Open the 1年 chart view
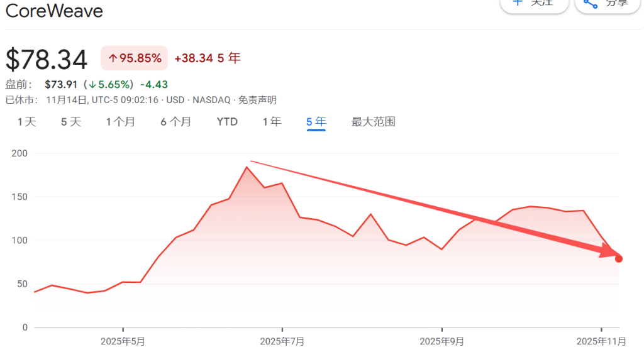This screenshot has width=644, height=357. tap(272, 122)
